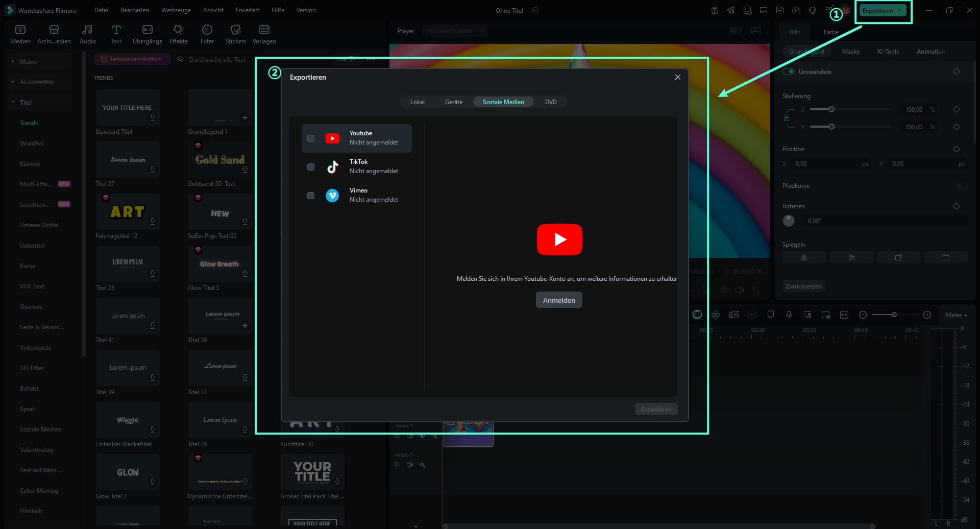This screenshot has width=980, height=529.
Task: Open the Archiv-Medien stock library
Action: (x=54, y=34)
